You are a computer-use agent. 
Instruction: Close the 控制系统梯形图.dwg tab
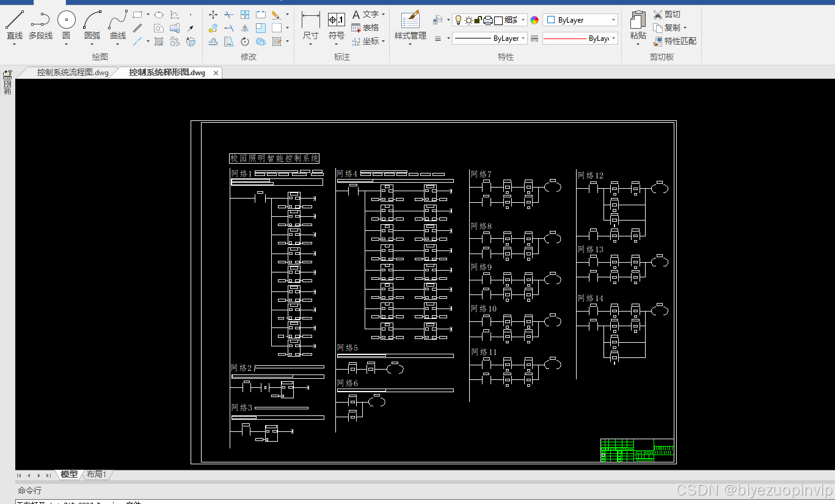click(216, 73)
